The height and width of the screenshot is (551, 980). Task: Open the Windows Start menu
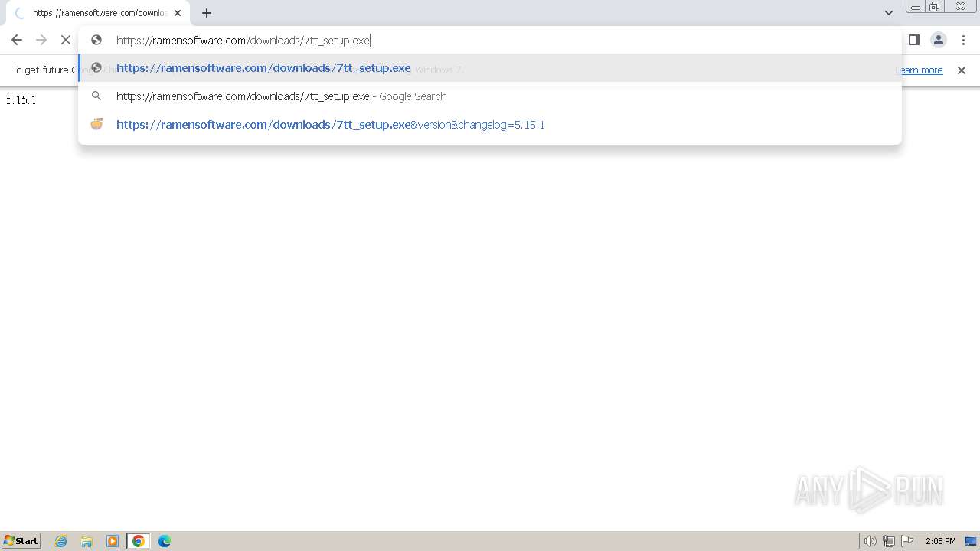point(21,541)
